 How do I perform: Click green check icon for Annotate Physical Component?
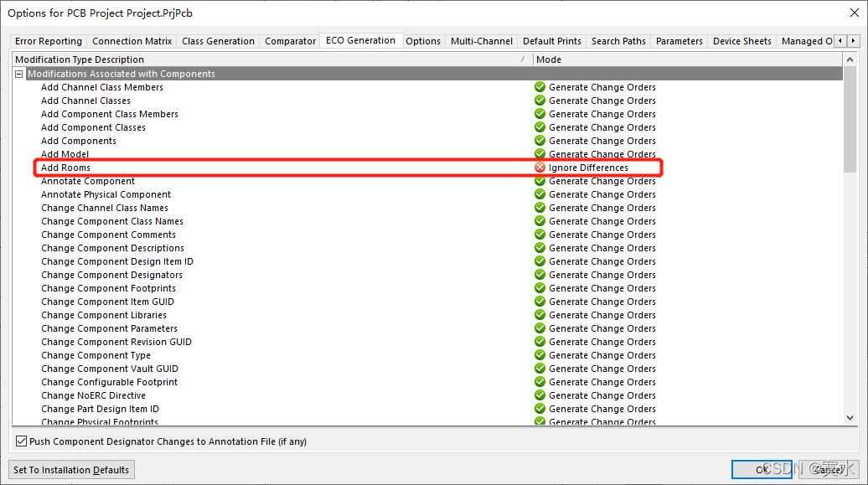[540, 194]
